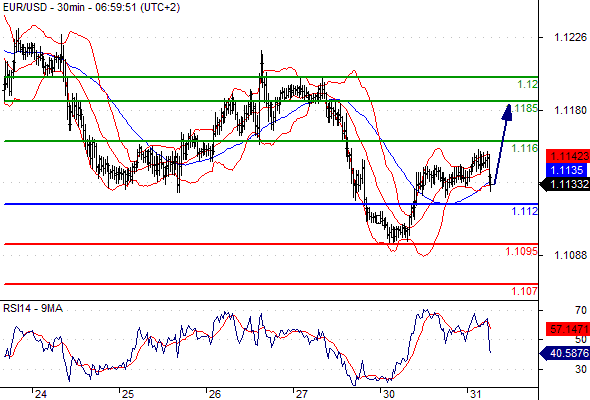
Task: Click the blue 40.5876 RSI value tag
Action: pyautogui.click(x=565, y=353)
